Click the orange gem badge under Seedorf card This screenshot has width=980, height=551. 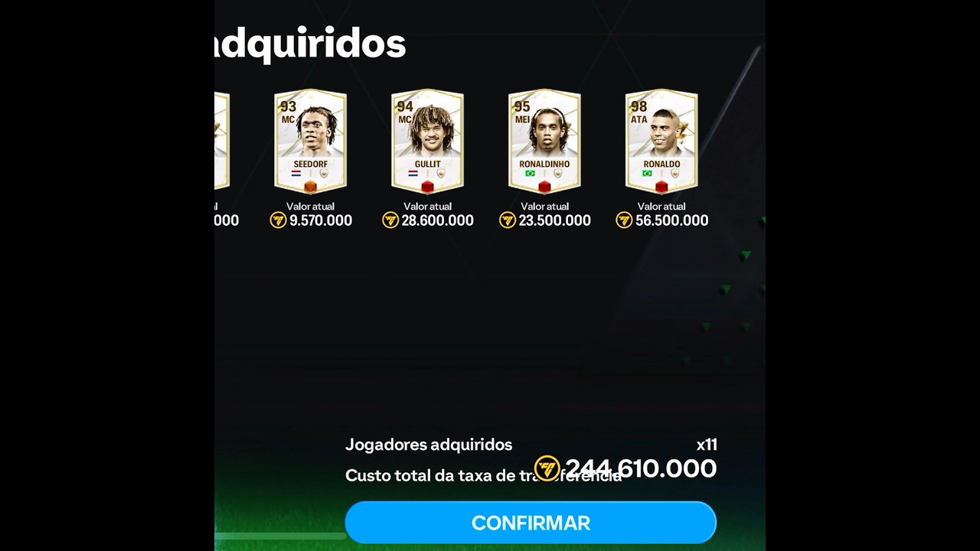[x=310, y=187]
